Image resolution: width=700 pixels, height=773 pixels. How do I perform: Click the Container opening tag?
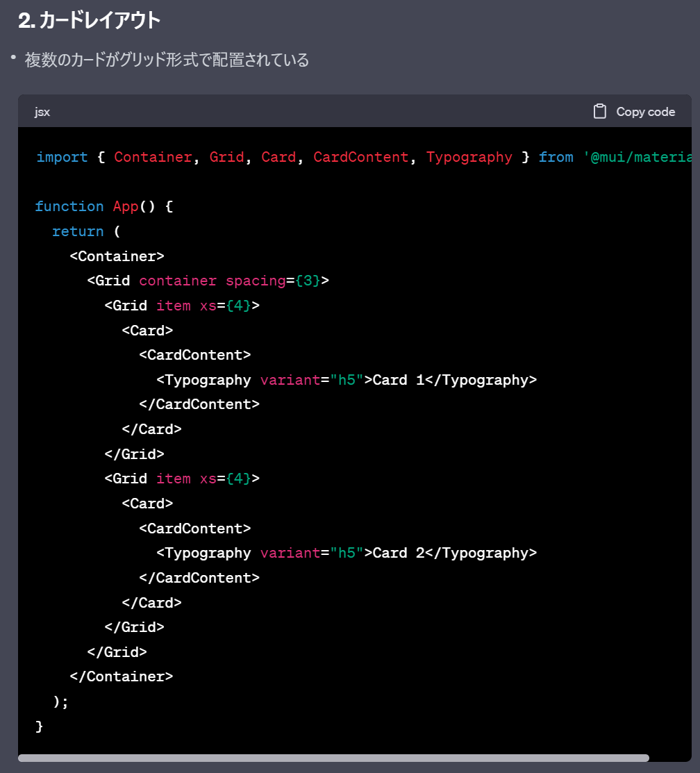pyautogui.click(x=117, y=256)
